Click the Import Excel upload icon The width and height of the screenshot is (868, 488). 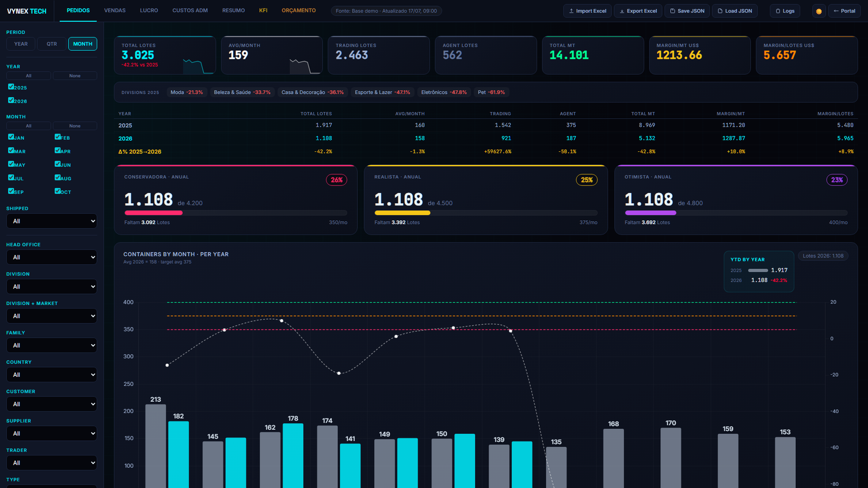click(571, 11)
